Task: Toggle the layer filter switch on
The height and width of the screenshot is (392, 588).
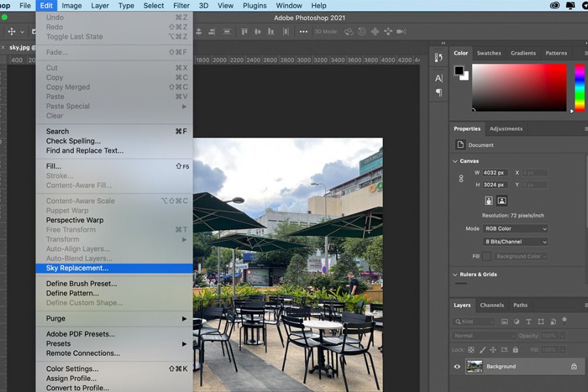Action: [564, 320]
